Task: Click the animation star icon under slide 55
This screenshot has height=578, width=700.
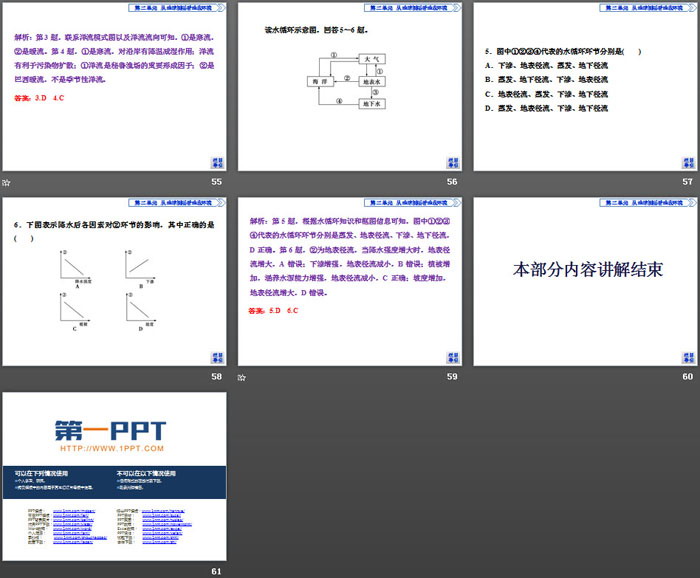Action: tap(6, 183)
